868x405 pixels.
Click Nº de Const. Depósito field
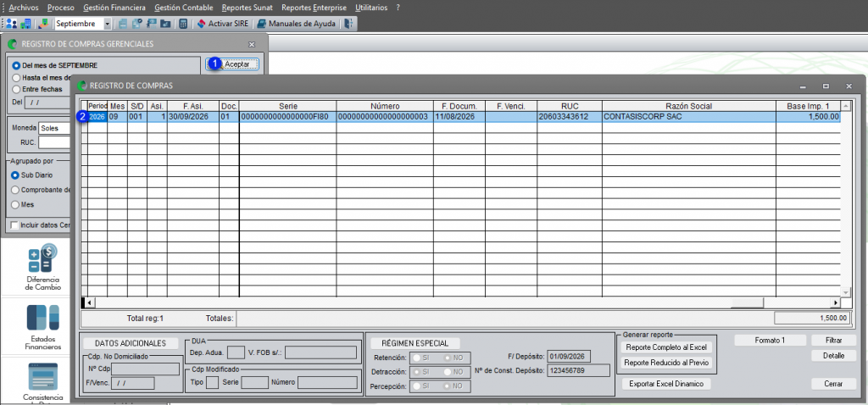576,371
